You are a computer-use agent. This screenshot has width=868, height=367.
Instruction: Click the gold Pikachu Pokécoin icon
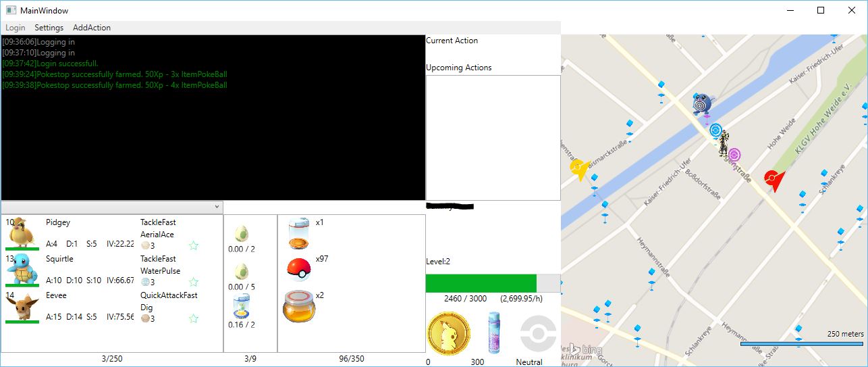[450, 333]
